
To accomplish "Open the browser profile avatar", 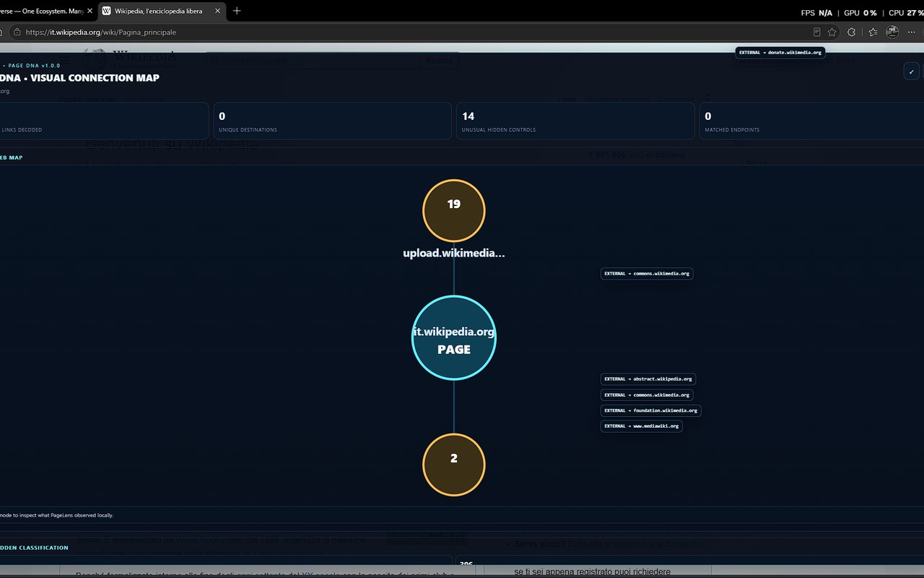I will pyautogui.click(x=892, y=32).
